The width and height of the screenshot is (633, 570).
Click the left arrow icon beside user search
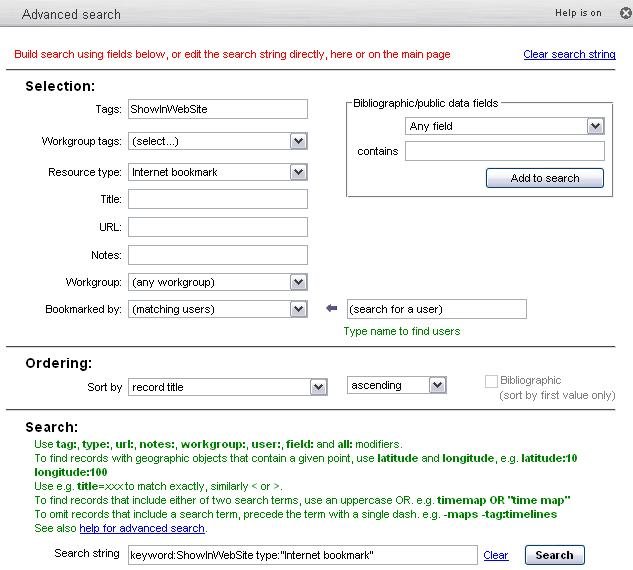pyautogui.click(x=332, y=309)
